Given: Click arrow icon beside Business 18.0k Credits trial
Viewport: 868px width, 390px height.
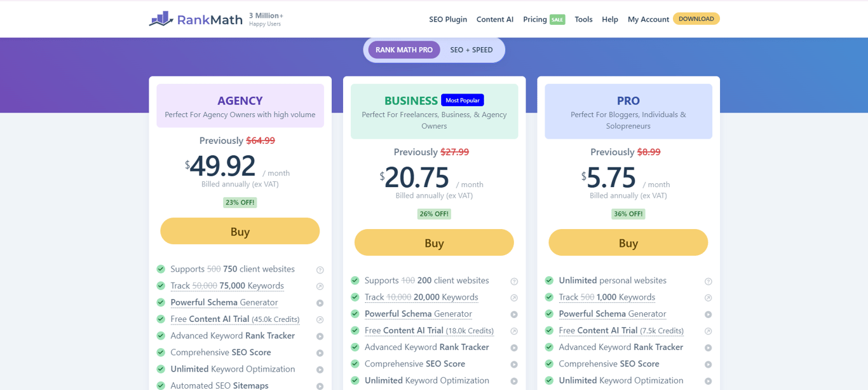Looking at the screenshot, I should click(x=514, y=331).
